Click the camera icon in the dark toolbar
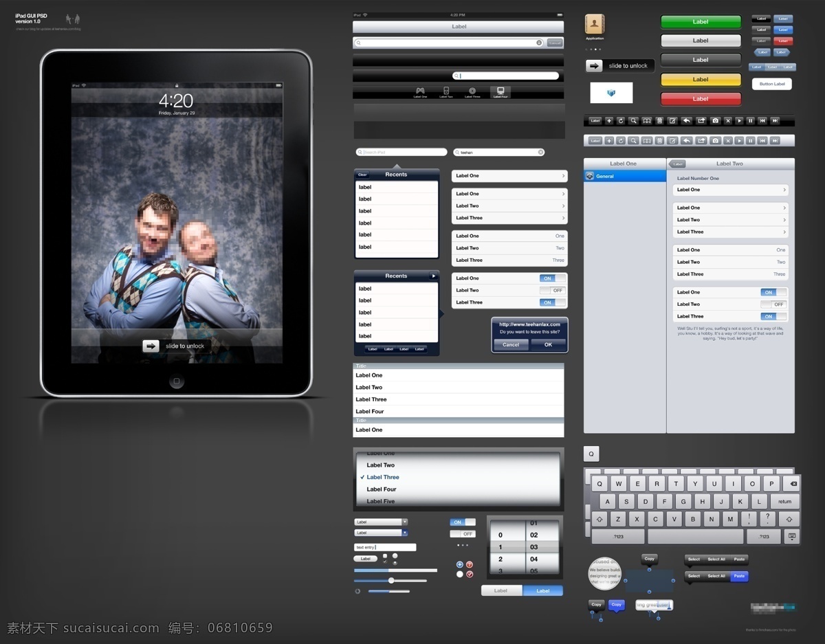This screenshot has width=825, height=644. tap(715, 121)
